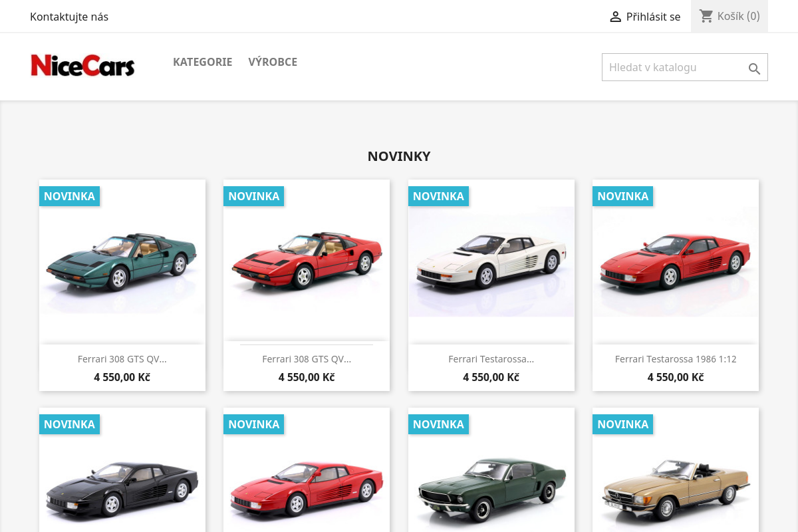This screenshot has height=532, width=798.
Task: Open the VÝROBCE menu
Action: [x=273, y=62]
